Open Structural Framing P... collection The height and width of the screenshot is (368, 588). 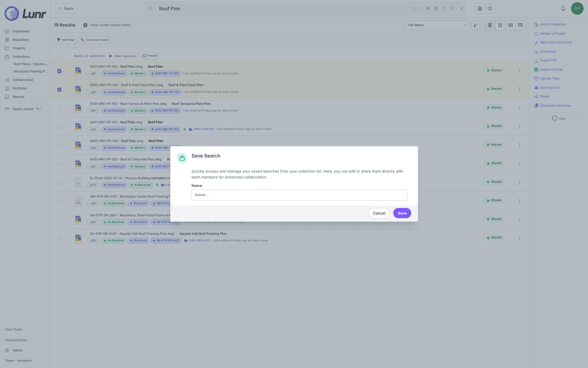tap(31, 71)
